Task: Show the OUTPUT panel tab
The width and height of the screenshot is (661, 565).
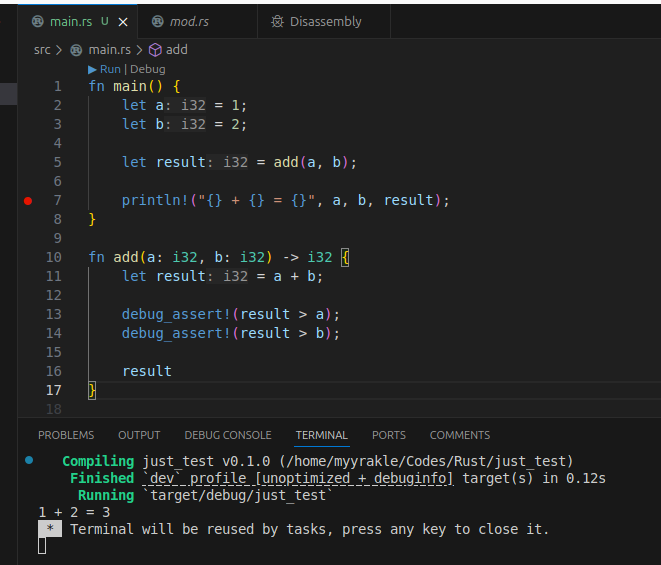Action: click(x=139, y=435)
